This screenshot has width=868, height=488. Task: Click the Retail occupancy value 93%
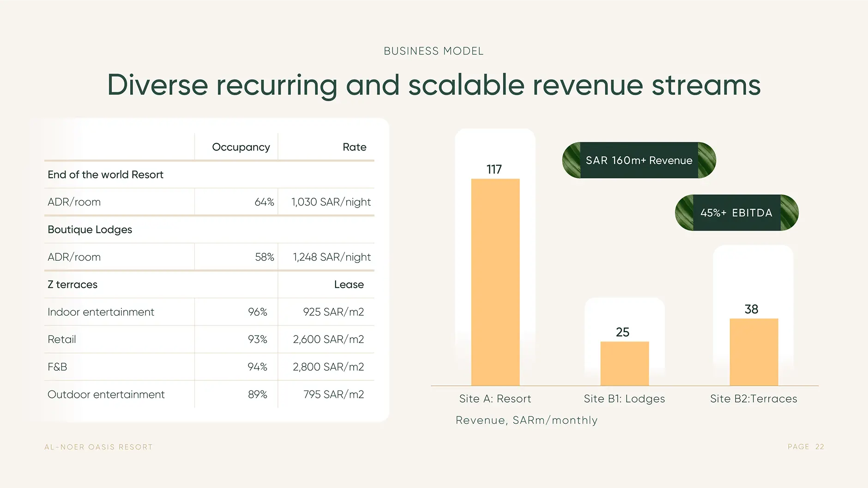257,339
